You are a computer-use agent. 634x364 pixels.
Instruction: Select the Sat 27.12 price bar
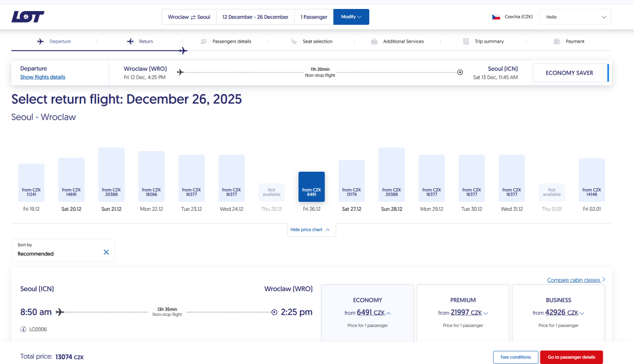tap(351, 181)
